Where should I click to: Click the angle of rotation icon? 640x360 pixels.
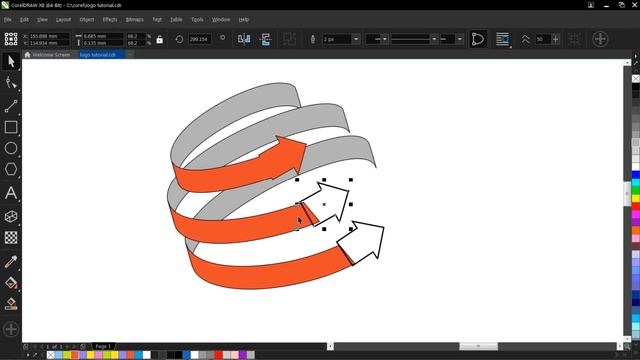click(179, 39)
